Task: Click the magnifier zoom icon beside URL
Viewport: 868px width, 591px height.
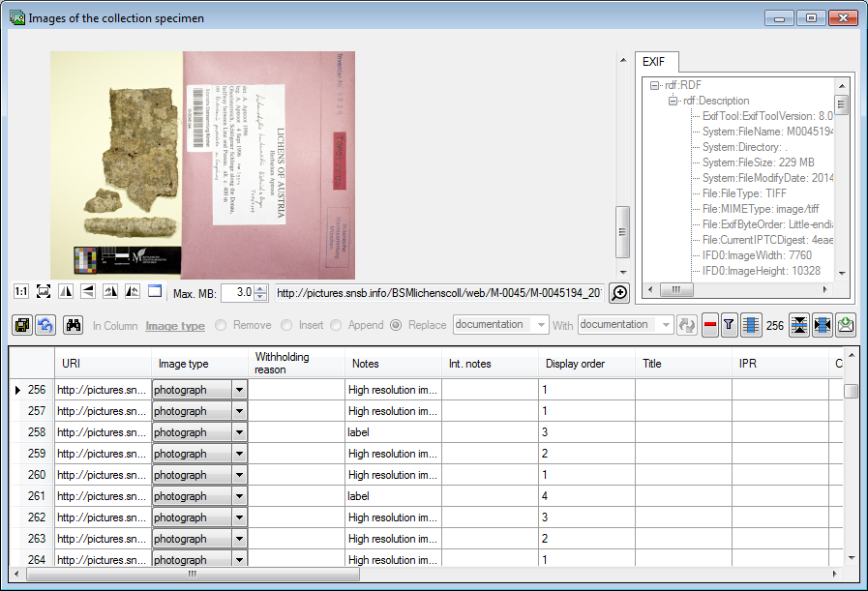Action: [619, 293]
